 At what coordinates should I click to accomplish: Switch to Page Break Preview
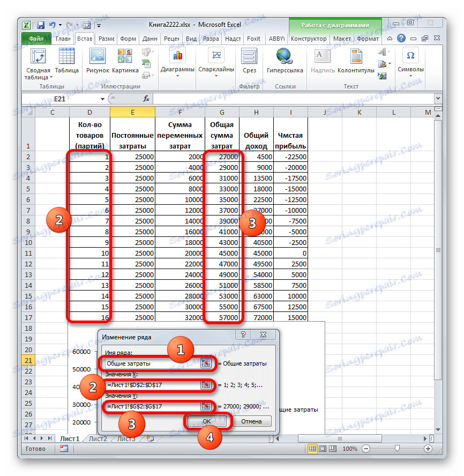[x=333, y=449]
